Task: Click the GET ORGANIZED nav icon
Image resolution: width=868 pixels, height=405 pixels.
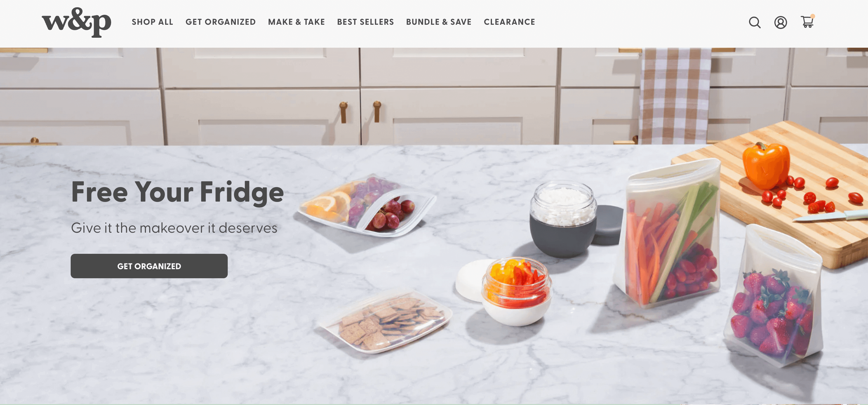Action: [x=221, y=22]
